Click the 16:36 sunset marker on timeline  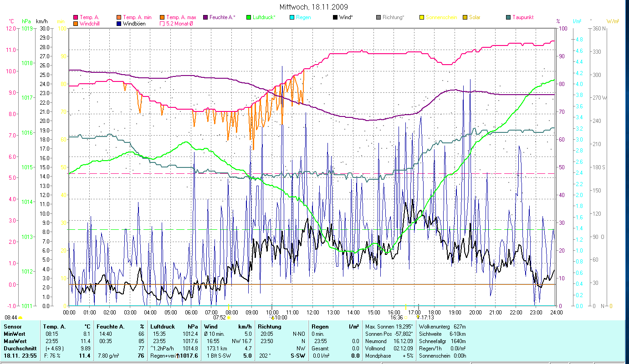[396, 318]
